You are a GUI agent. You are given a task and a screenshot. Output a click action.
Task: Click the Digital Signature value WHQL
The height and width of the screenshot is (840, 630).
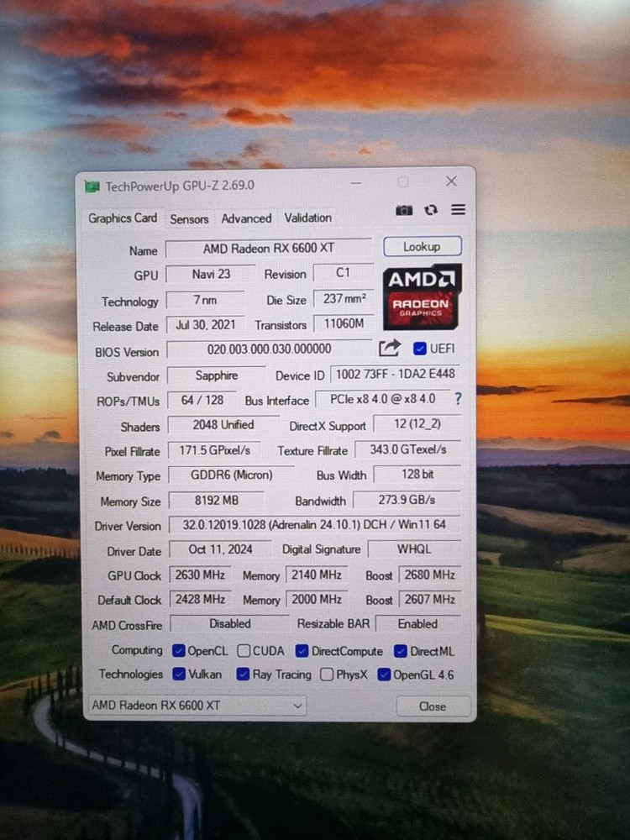414,549
